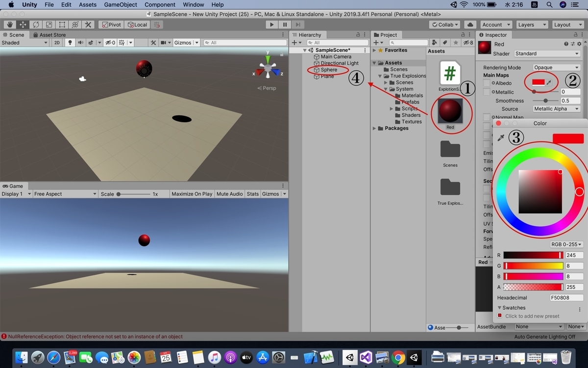Image resolution: width=588 pixels, height=368 pixels.
Task: Open the Component menu
Action: coord(160,4)
